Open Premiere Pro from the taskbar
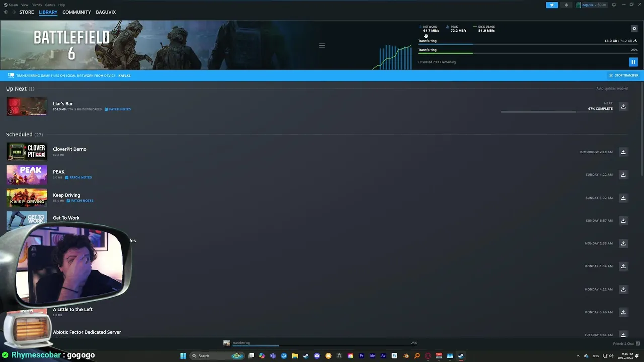The width and height of the screenshot is (644, 362). pos(361,356)
